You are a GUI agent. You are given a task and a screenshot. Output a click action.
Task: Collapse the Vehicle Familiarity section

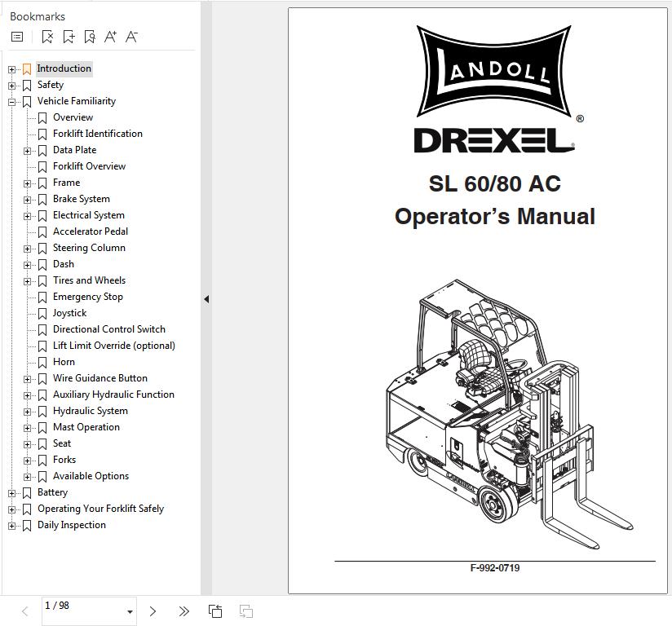coord(12,102)
